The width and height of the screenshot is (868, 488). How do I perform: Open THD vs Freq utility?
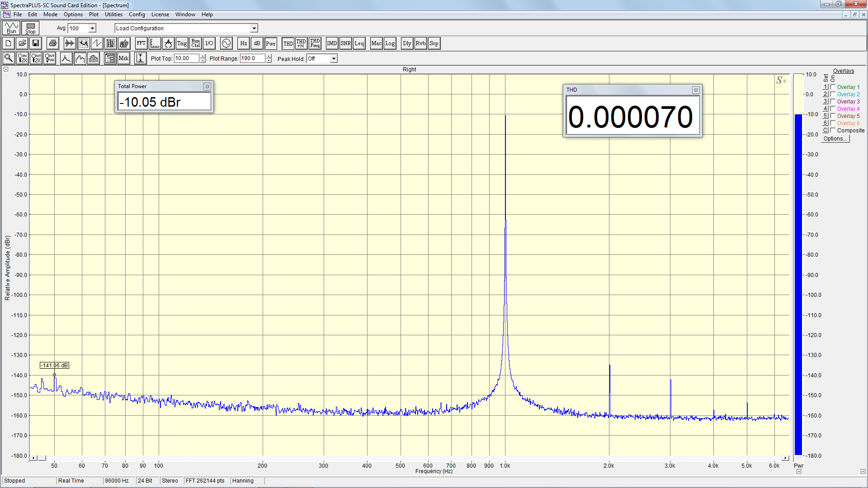click(x=315, y=43)
